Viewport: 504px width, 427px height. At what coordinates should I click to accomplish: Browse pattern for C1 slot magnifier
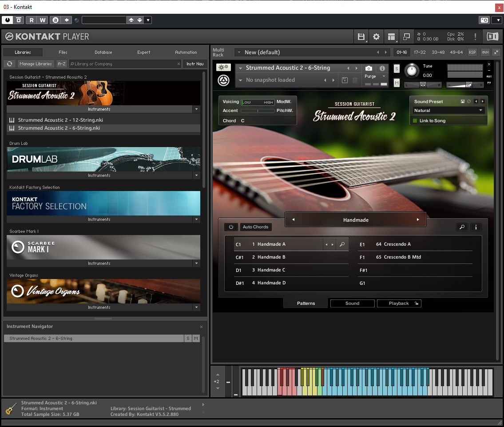point(342,244)
